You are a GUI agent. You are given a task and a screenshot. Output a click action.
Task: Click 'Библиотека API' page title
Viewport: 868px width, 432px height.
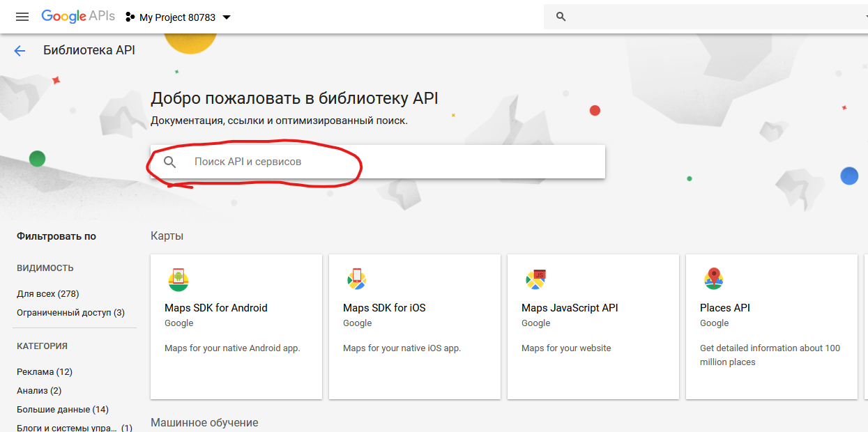pos(89,50)
